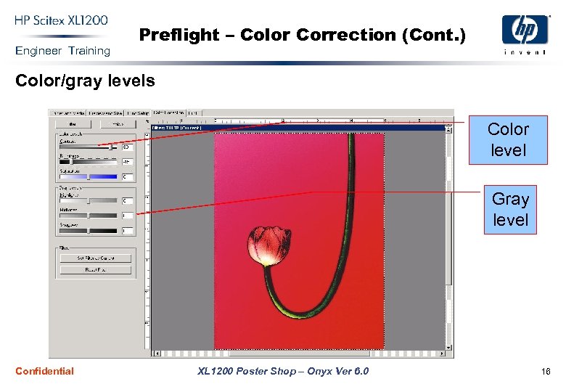
Task: Click the Highlights value field
Action: pos(128,200)
